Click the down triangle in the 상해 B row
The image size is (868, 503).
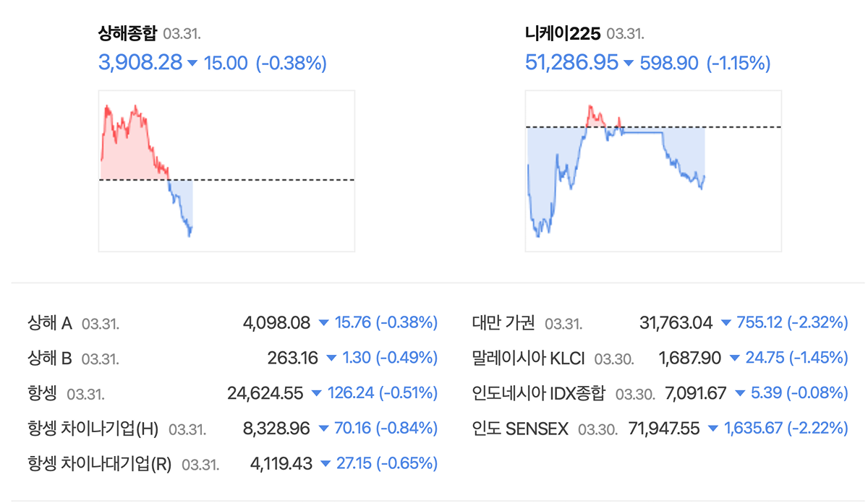pos(331,358)
